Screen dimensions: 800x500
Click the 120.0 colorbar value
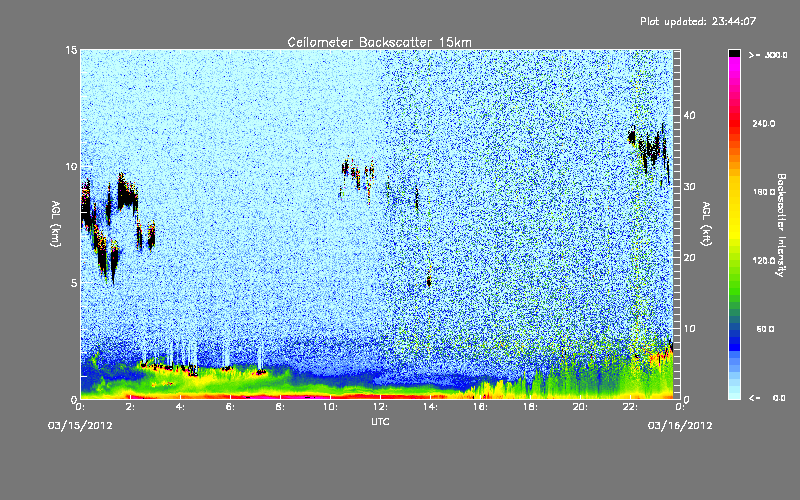[764, 260]
